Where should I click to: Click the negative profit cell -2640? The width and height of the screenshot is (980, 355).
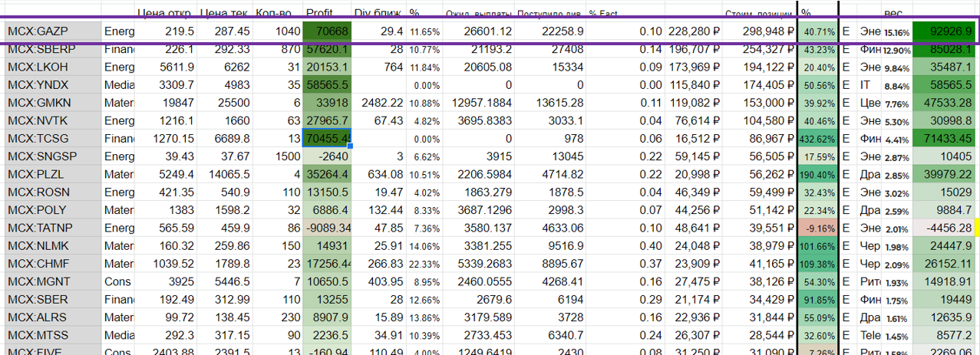[327, 156]
